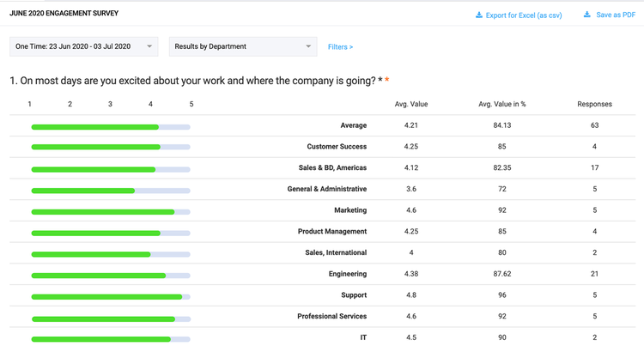
Task: Click the June 2020 Engagement Survey title
Action: [64, 14]
